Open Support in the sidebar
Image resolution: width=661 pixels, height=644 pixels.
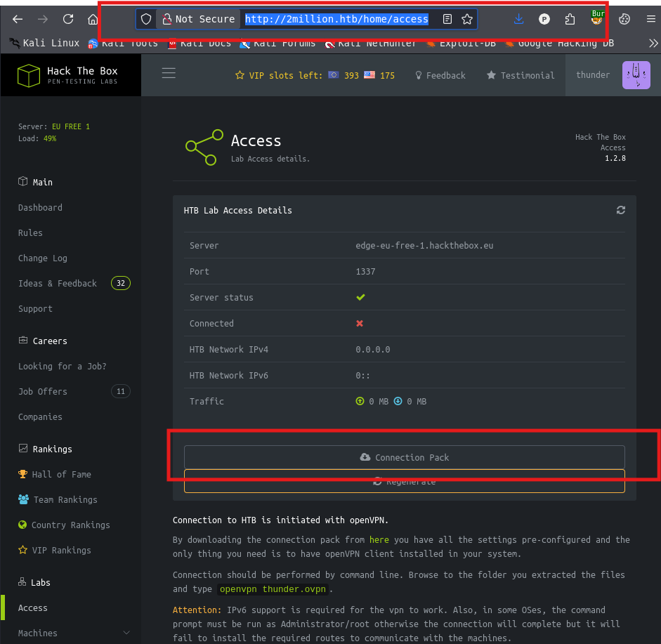[35, 308]
